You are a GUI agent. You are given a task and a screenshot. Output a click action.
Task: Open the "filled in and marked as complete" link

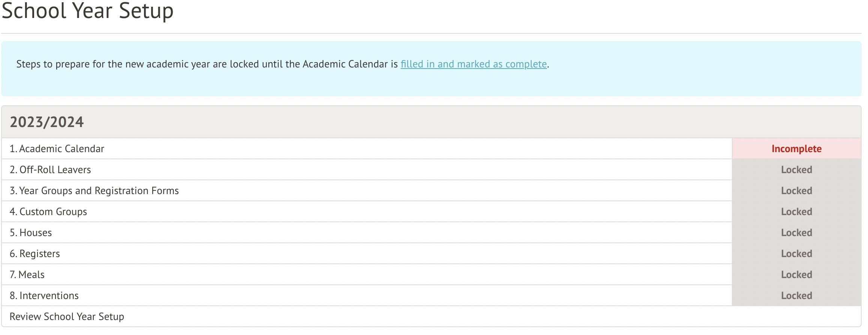(x=473, y=64)
